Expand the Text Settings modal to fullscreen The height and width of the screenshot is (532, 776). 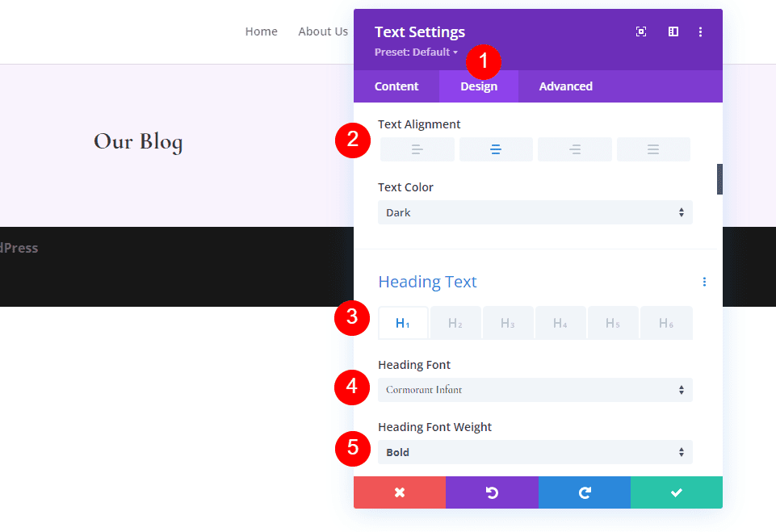click(x=640, y=31)
